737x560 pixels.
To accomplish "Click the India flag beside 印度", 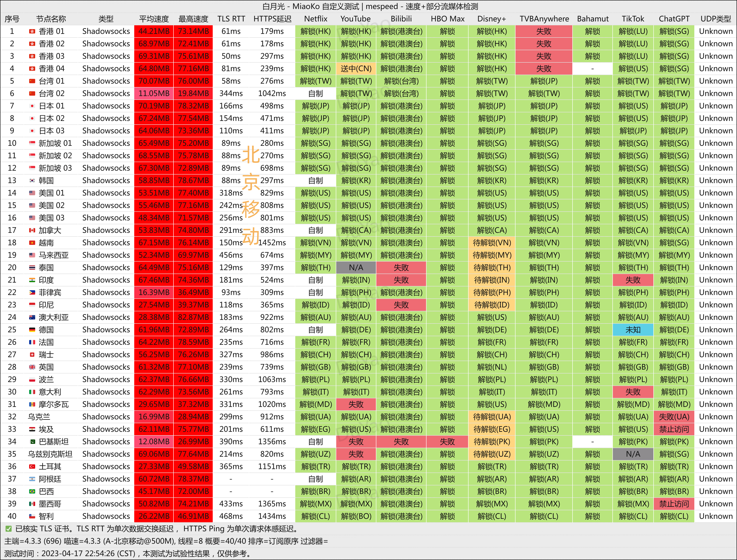I will click(x=32, y=280).
